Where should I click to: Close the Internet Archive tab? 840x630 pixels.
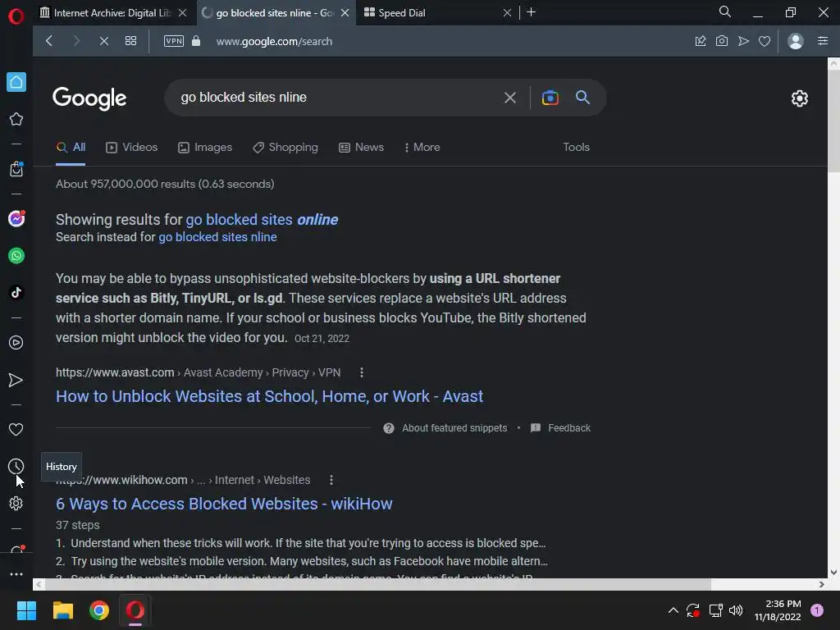click(183, 13)
